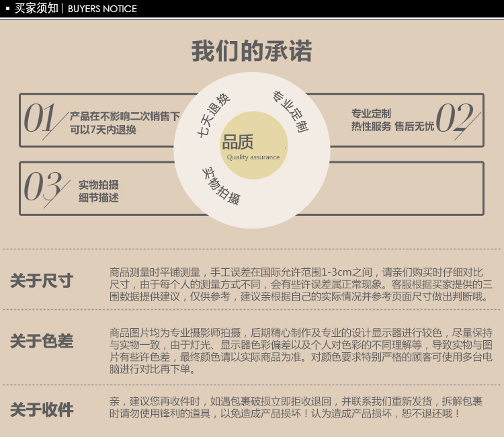Click the '关于尺寸' heading
Viewport: 504px width, 437px height.
[42, 280]
